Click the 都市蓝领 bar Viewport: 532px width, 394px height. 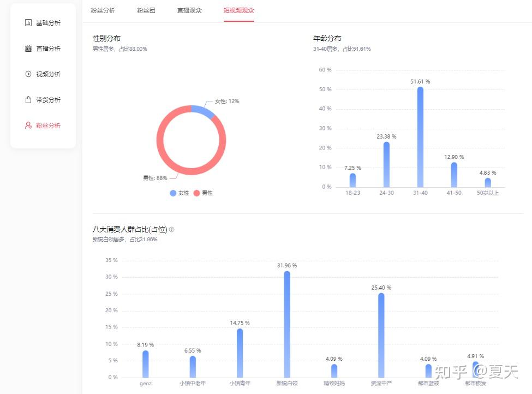[x=428, y=371]
